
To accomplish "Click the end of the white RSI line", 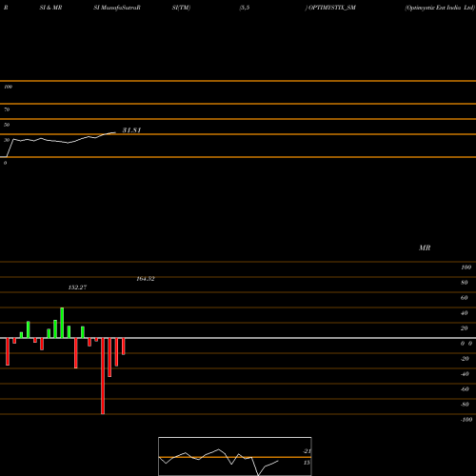I will pos(115,132).
